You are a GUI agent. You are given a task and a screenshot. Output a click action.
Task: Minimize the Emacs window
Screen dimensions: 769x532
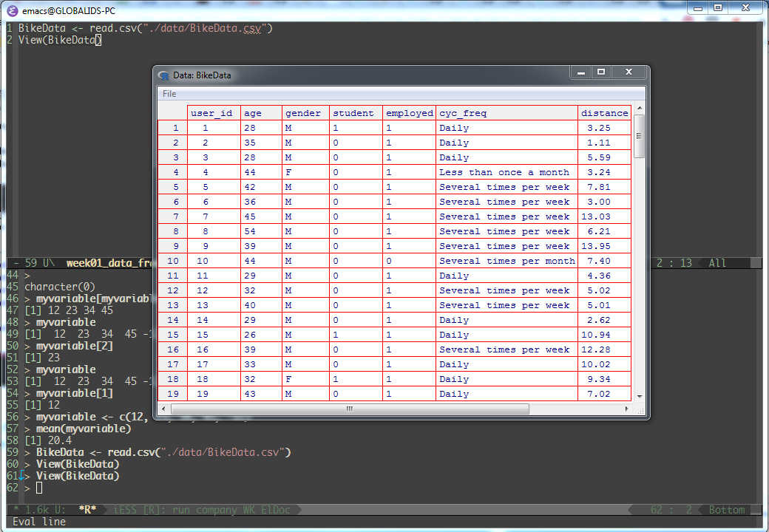click(698, 7)
